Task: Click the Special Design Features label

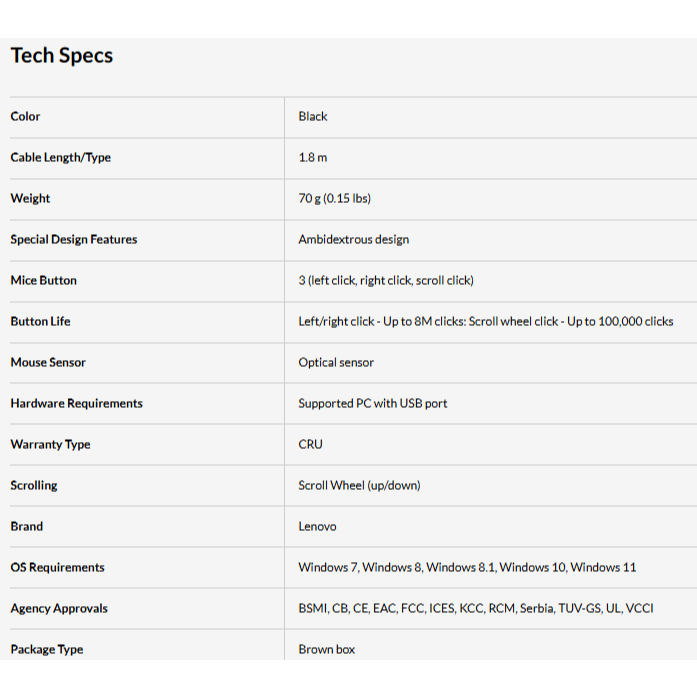Action: click(74, 240)
